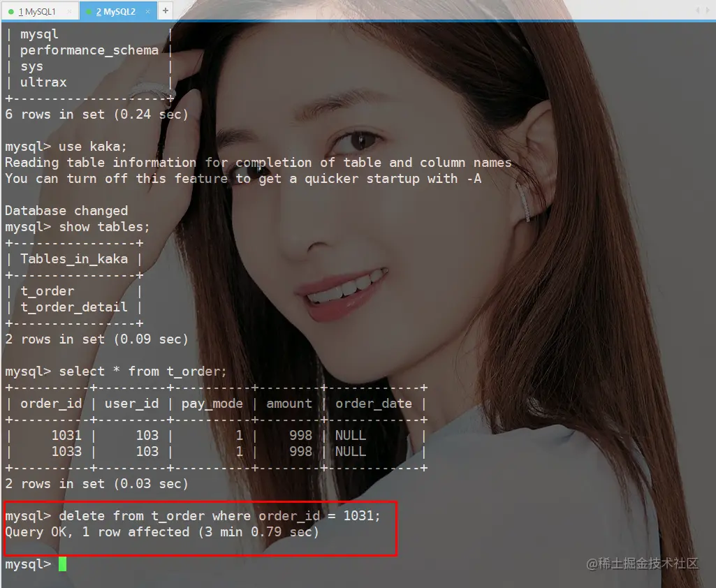This screenshot has height=588, width=716.
Task: Click NULL order_date in the 1033 row
Action: pos(351,452)
